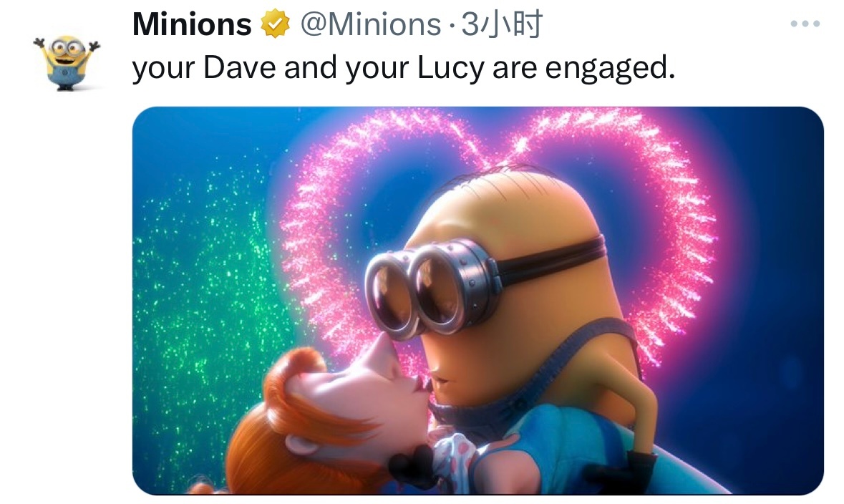Open the tweet text about Dave and Lucy
The image size is (844, 504).
[404, 69]
